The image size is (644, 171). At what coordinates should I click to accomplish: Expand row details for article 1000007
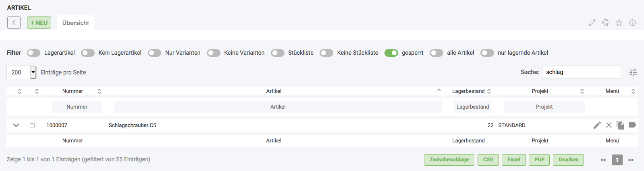(x=16, y=125)
